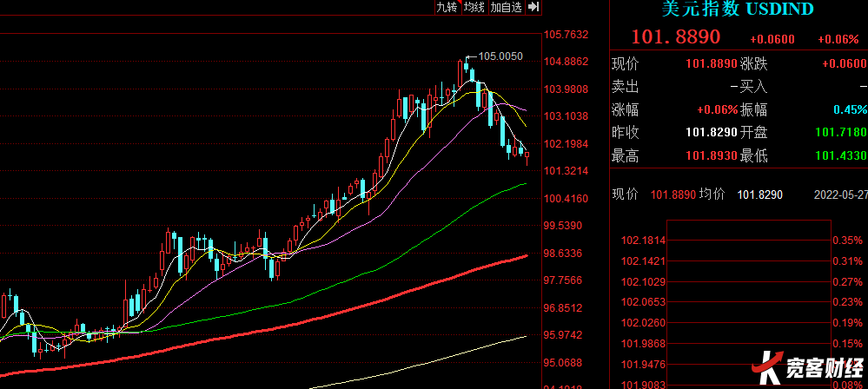Click the 振幅 value 0.45%

[x=852, y=109]
